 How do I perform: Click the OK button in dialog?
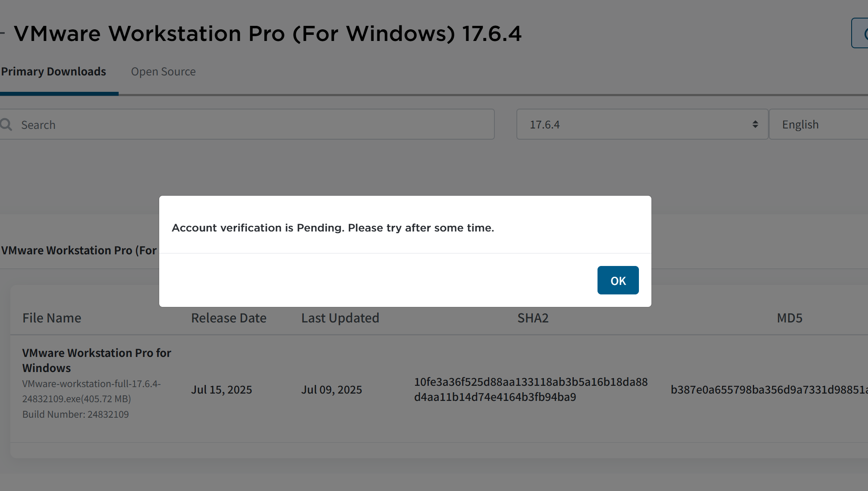tap(618, 280)
